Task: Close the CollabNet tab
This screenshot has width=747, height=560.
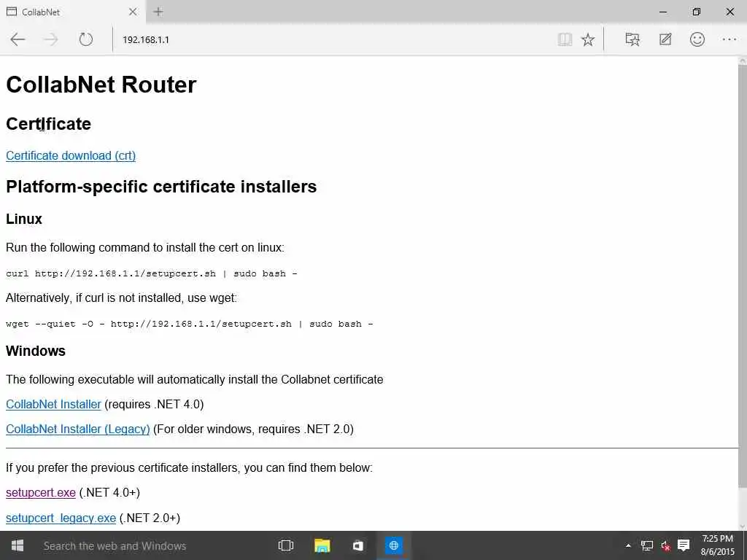Action: 133,12
